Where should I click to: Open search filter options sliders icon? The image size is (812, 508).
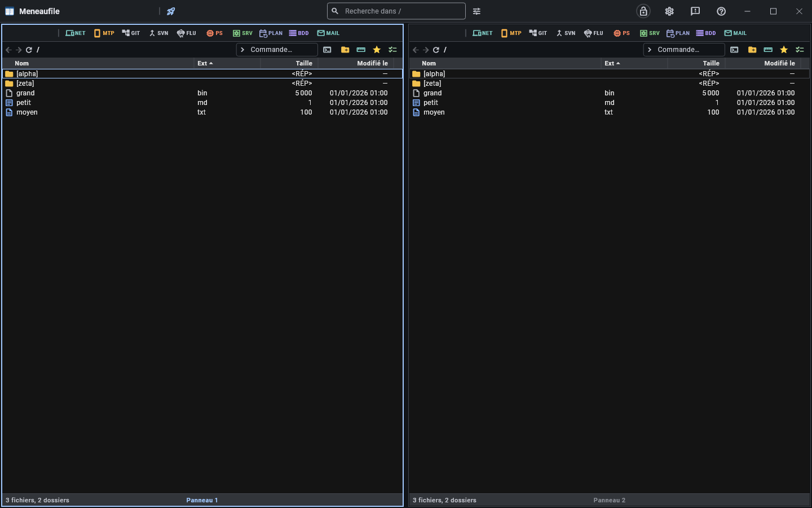point(476,11)
